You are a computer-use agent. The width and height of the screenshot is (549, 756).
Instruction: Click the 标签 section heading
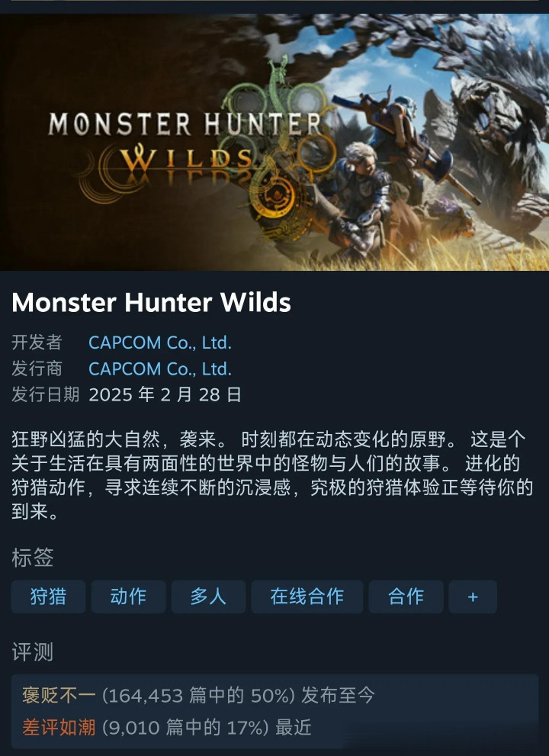(x=32, y=558)
